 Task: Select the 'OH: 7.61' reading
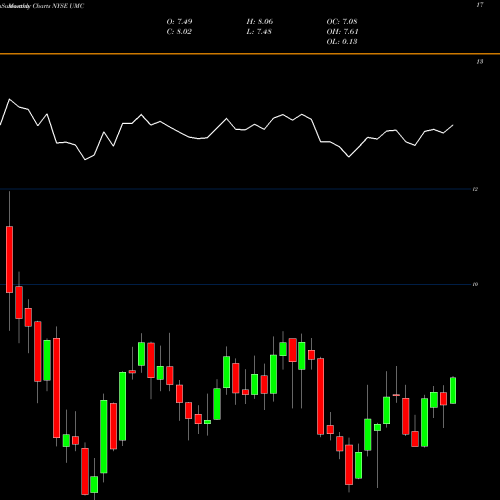(342, 31)
